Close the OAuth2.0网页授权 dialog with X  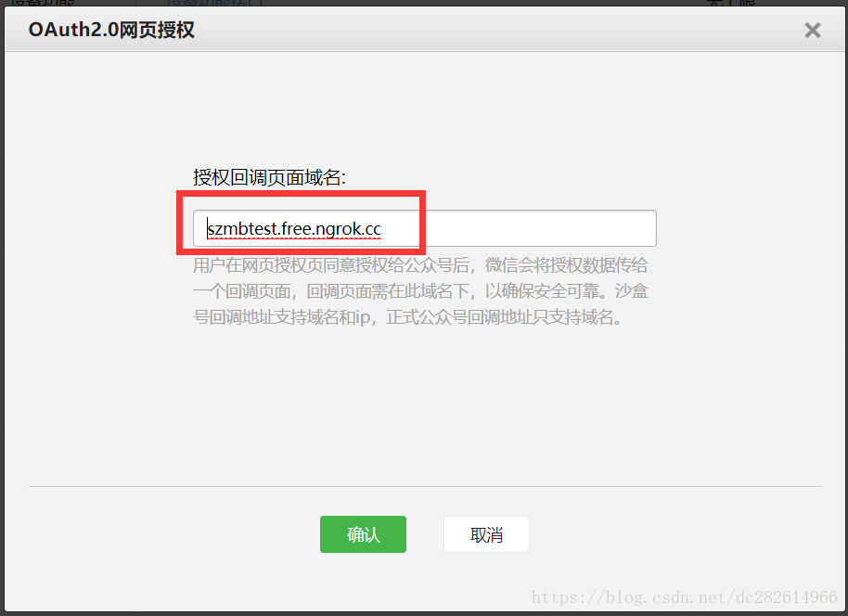[813, 31]
